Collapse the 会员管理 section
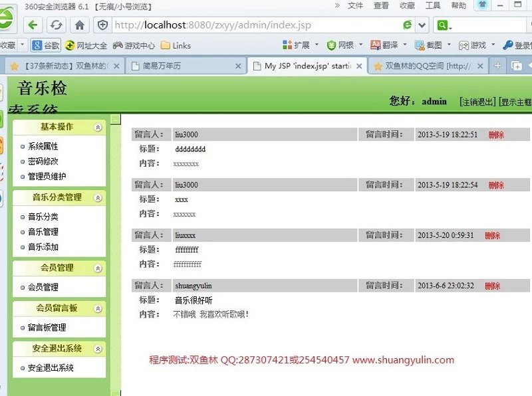This screenshot has width=532, height=396. tap(98, 268)
